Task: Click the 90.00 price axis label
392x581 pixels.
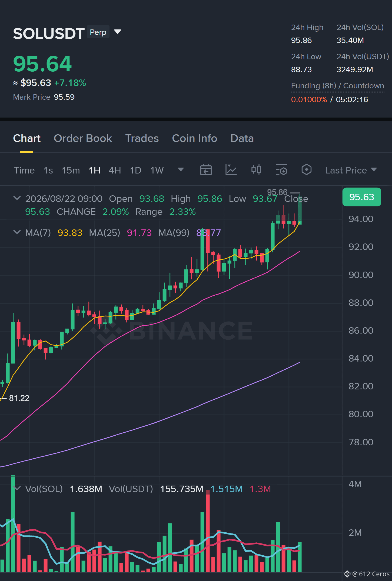Action: 361,275
